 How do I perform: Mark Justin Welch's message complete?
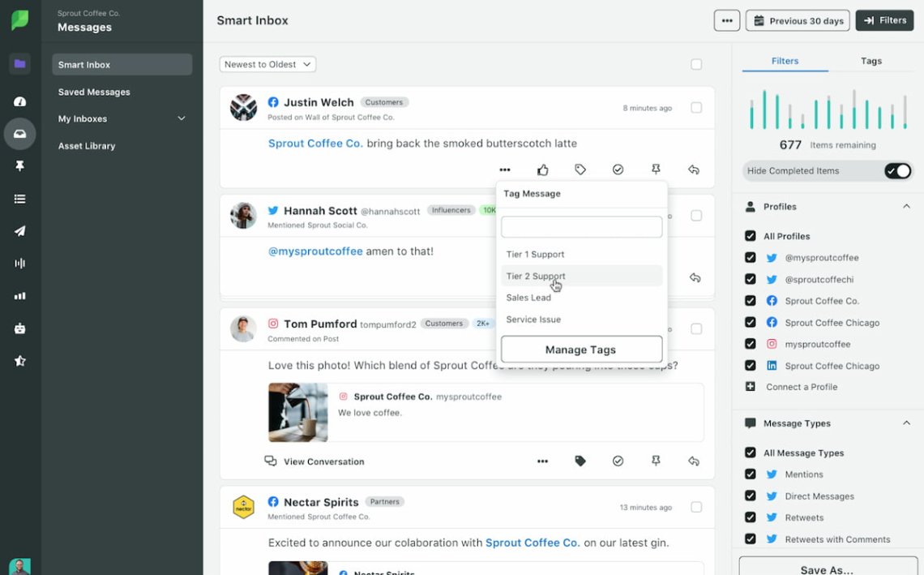tap(618, 169)
